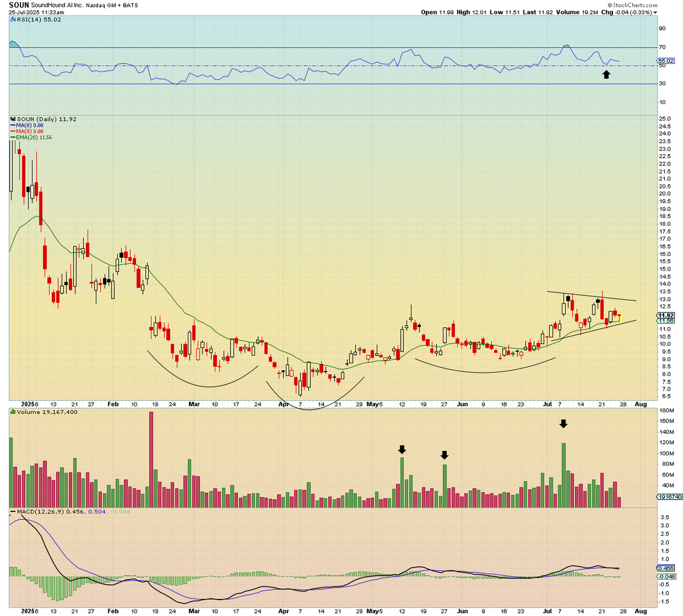This screenshot has height=616, width=683.
Task: Click the candlestick icon beside SOUN (Daily)
Action: click(13, 119)
